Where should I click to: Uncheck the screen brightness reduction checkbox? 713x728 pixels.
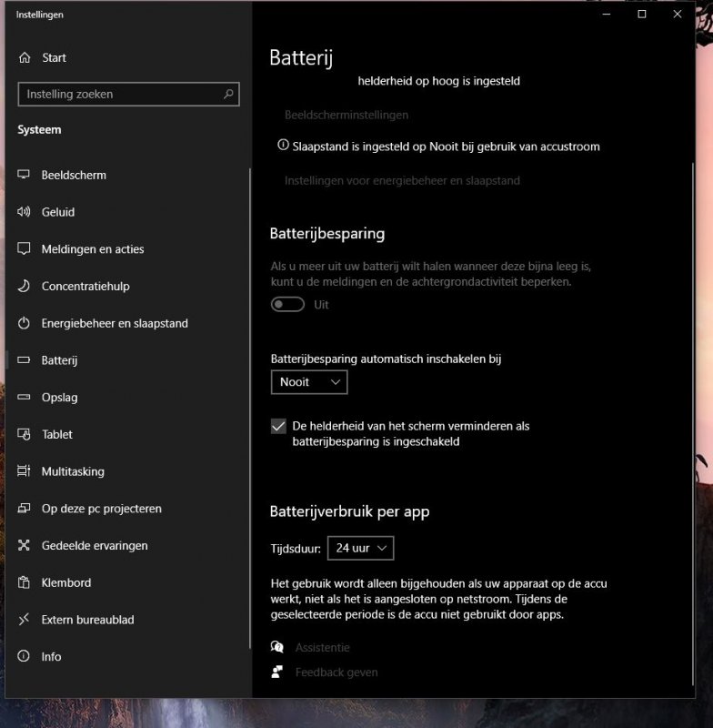(x=279, y=427)
